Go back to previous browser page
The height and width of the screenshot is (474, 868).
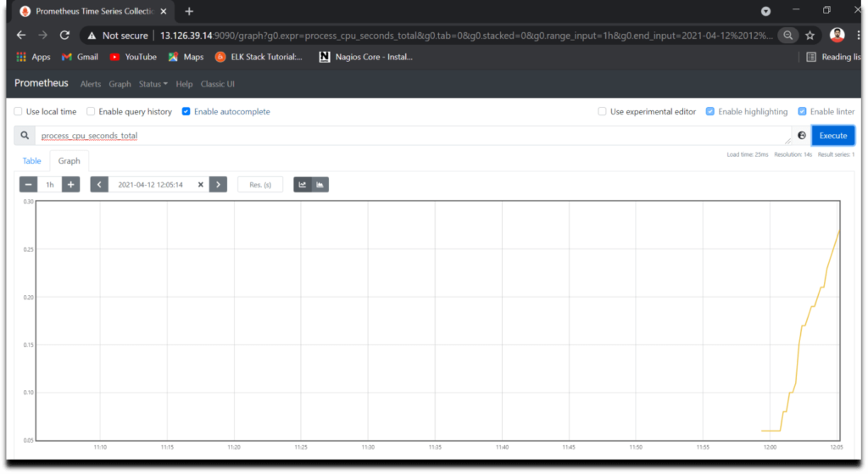coord(21,36)
